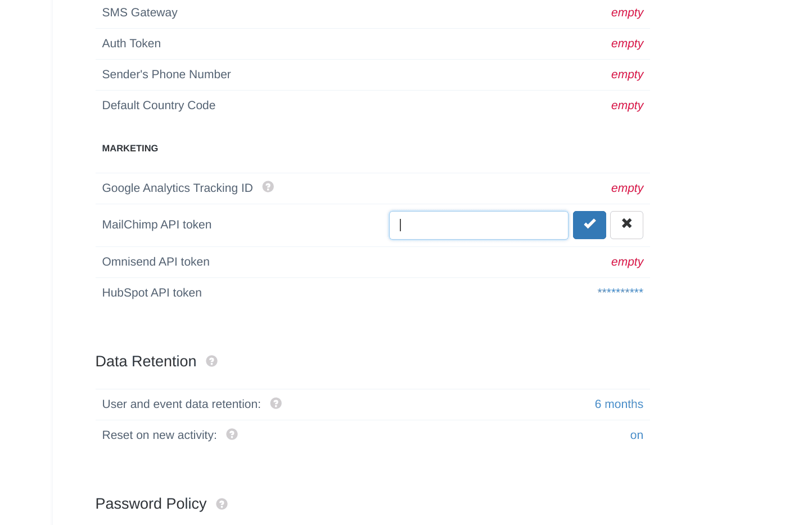Viewport: 812px width, 525px height.
Task: Open help icon for Reset on new activity
Action: [x=232, y=434]
